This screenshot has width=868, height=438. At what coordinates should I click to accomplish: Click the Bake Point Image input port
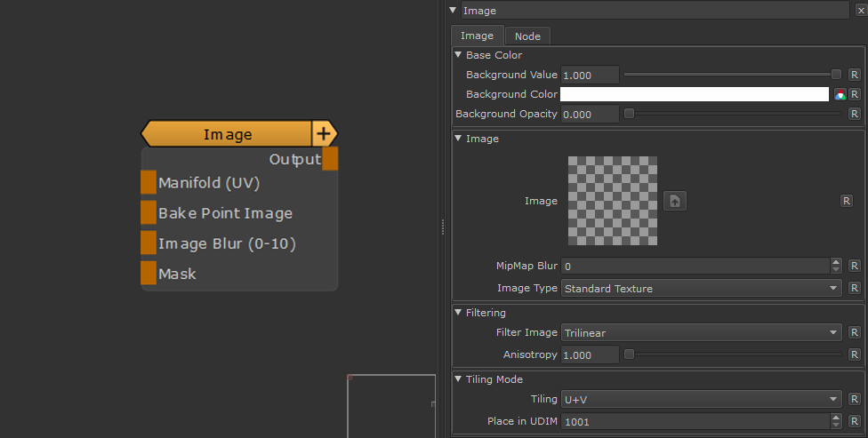[149, 213]
